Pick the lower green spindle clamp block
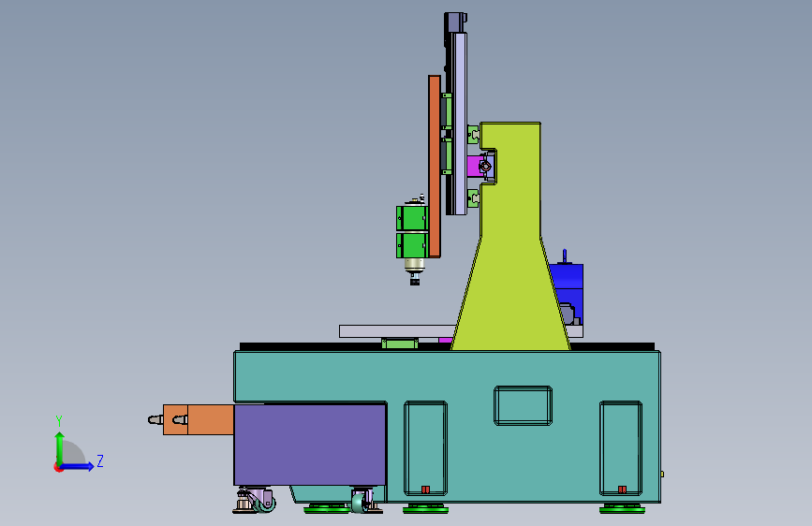 (x=412, y=245)
